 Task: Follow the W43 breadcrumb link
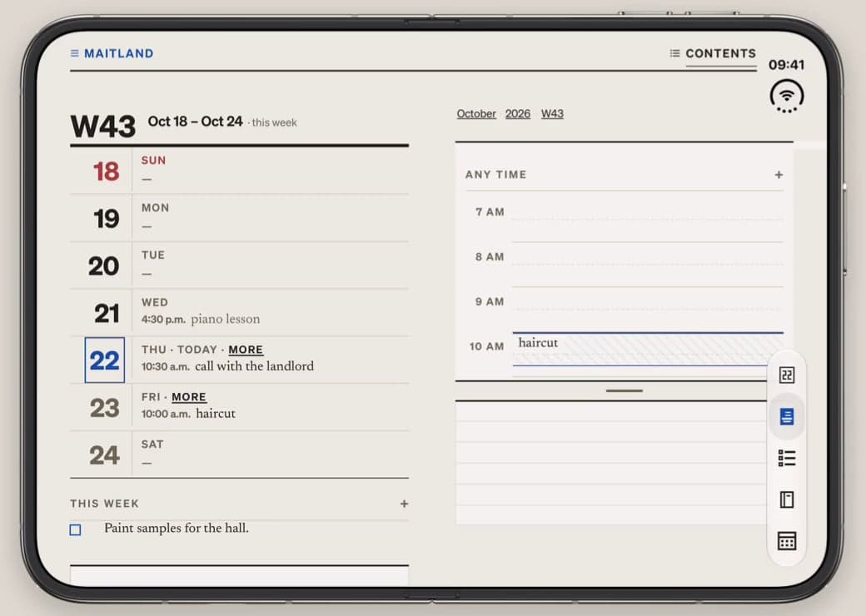pyautogui.click(x=552, y=114)
